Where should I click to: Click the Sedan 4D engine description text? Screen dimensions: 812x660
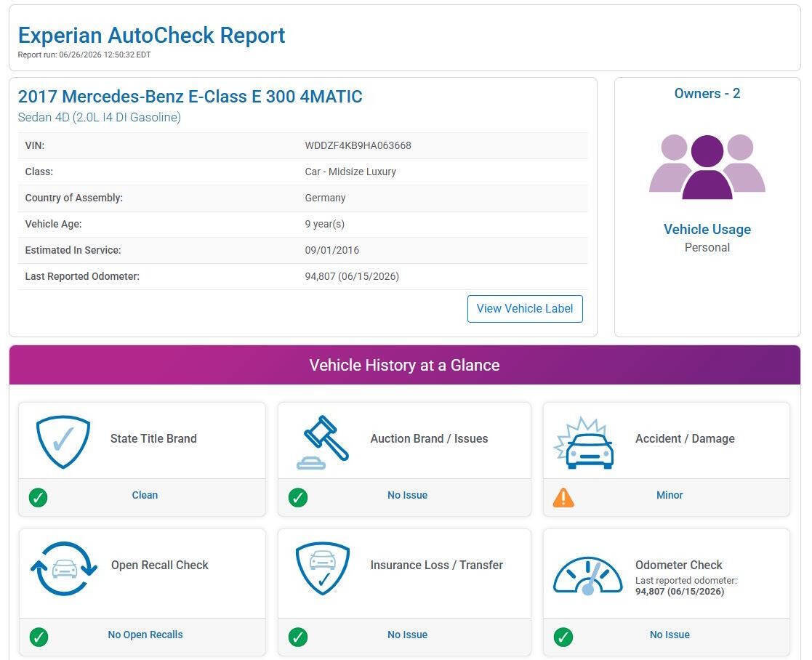pos(100,118)
